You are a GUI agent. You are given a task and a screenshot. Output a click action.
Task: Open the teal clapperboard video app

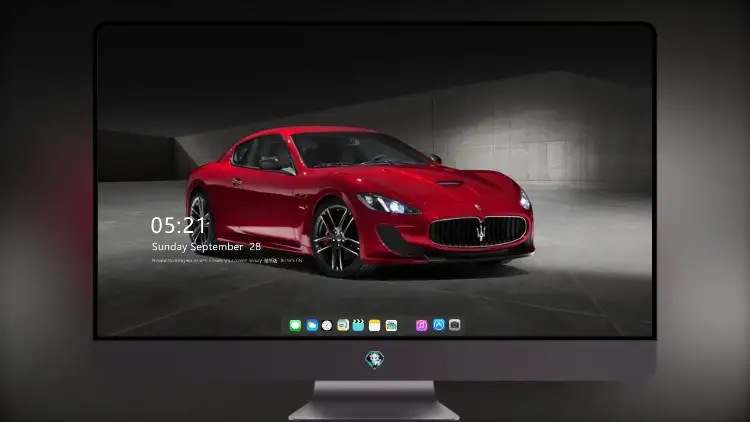358,325
